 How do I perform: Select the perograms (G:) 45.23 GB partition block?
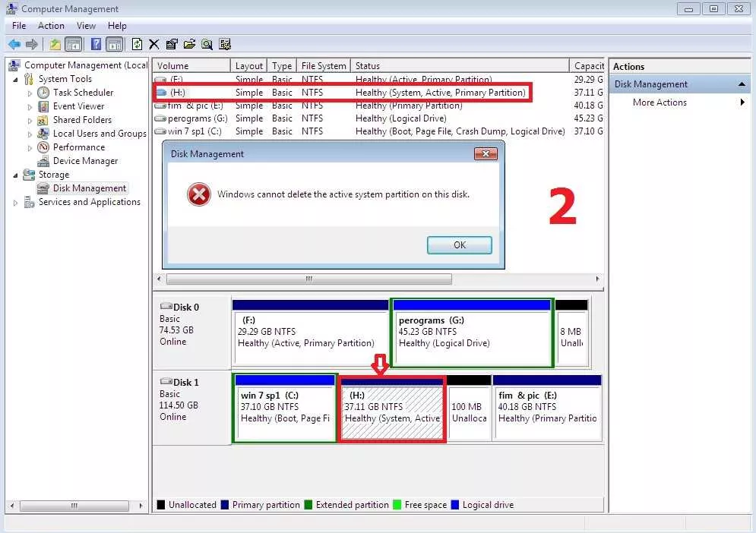pyautogui.click(x=472, y=333)
